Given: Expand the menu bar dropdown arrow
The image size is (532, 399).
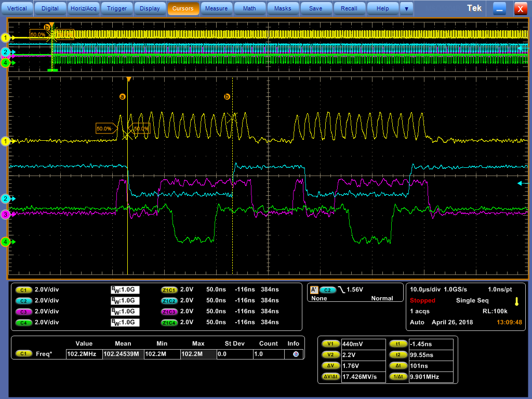Looking at the screenshot, I should pyautogui.click(x=406, y=8).
